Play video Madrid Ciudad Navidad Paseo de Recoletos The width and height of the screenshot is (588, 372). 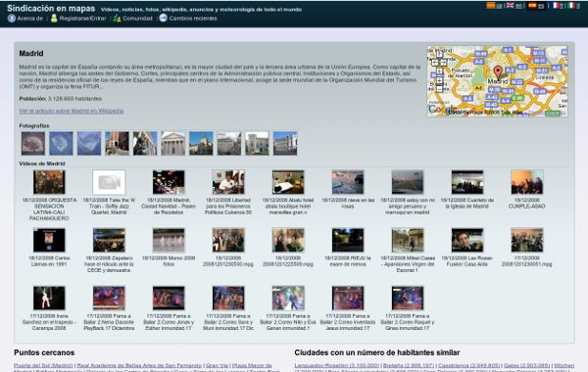pos(169,182)
